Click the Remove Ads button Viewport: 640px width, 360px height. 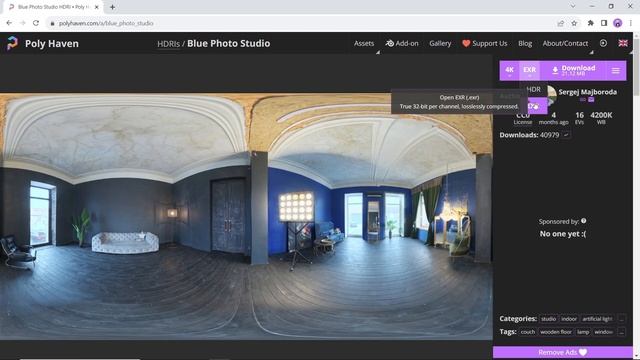pos(562,352)
